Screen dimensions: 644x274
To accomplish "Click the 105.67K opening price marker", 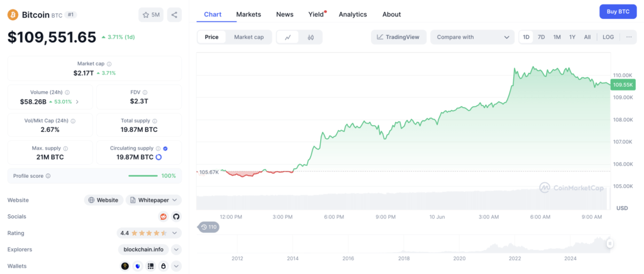I will point(209,172).
